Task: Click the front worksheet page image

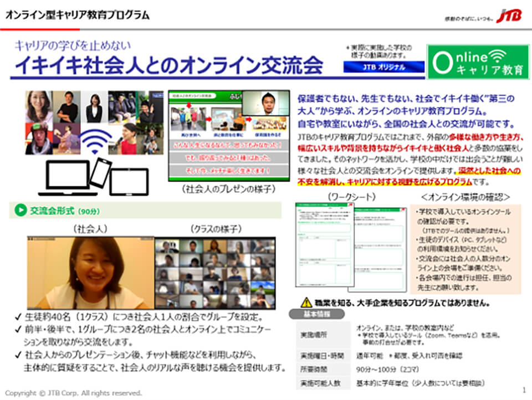Action: pyautogui.click(x=325, y=245)
